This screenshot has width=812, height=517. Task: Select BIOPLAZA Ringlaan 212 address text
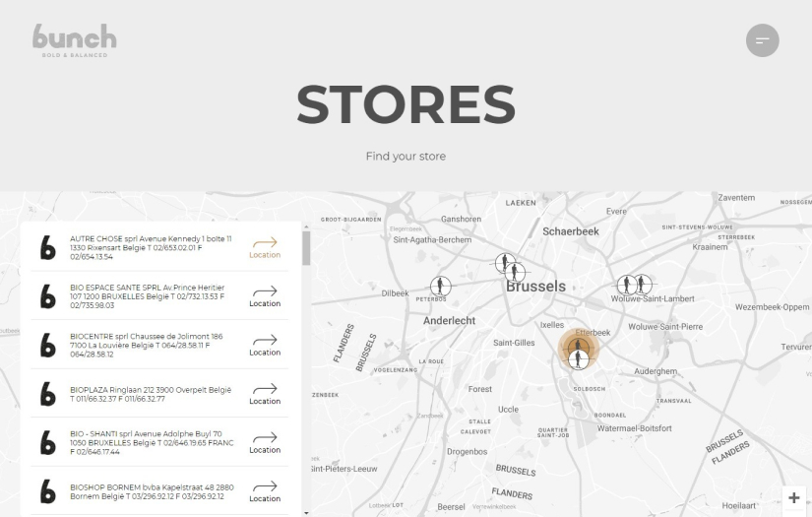click(x=151, y=394)
